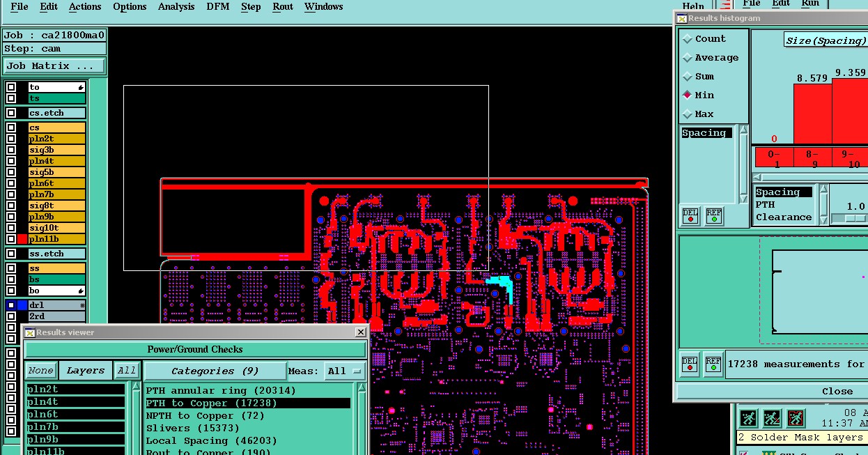Viewport: 868px width, 455px height.
Task: Click the Categories (9) button
Action: pyautogui.click(x=215, y=371)
